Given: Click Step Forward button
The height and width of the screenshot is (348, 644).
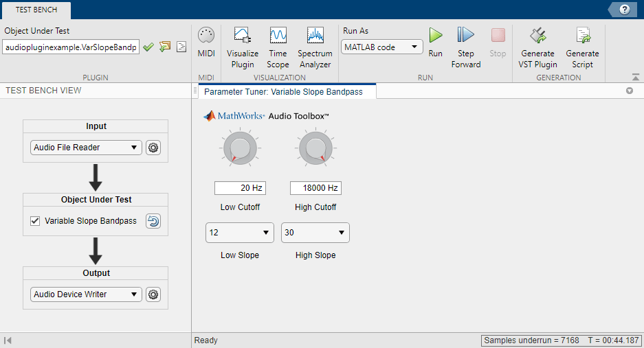Looking at the screenshot, I should tap(466, 47).
